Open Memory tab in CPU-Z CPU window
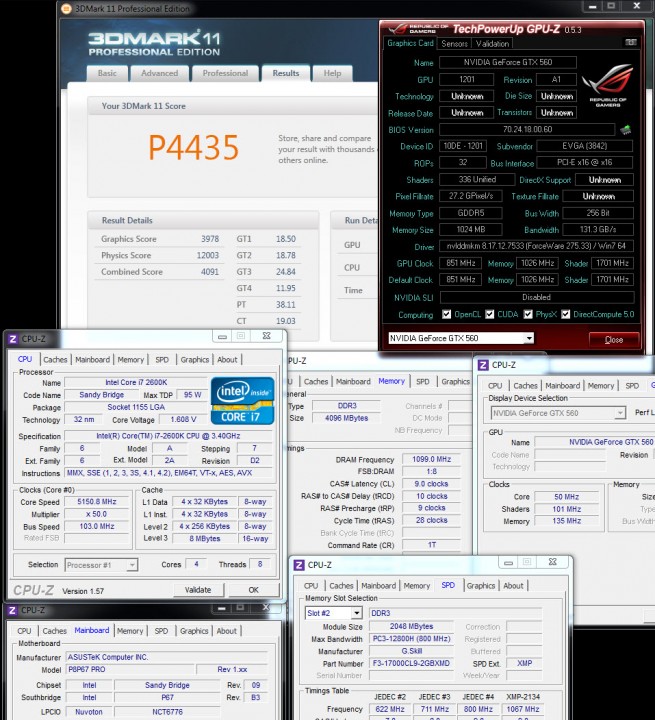 (130, 360)
